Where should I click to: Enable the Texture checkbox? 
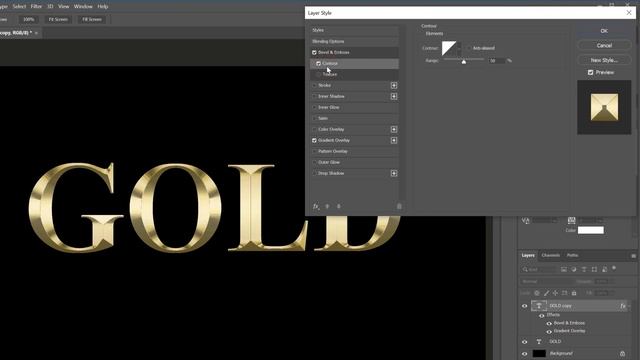click(x=318, y=75)
